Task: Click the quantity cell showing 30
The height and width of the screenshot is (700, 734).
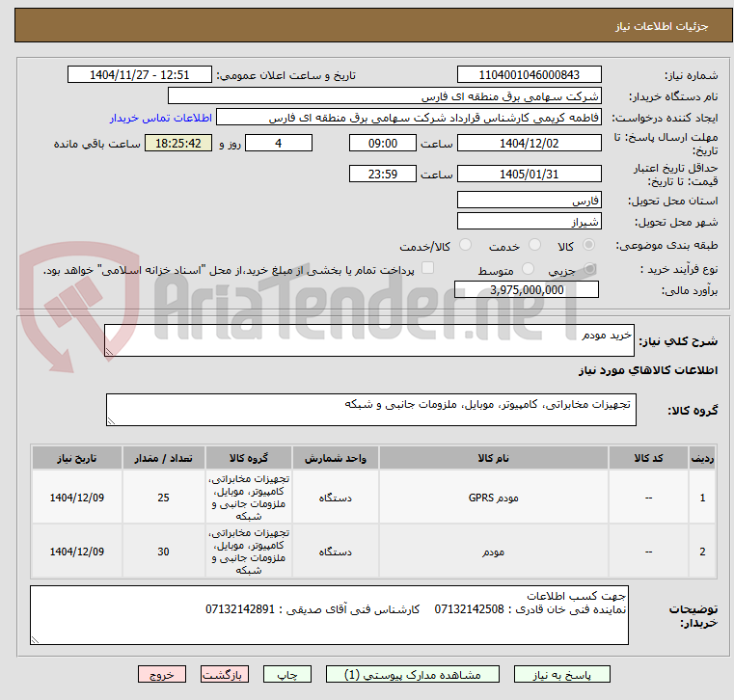Action: click(163, 552)
